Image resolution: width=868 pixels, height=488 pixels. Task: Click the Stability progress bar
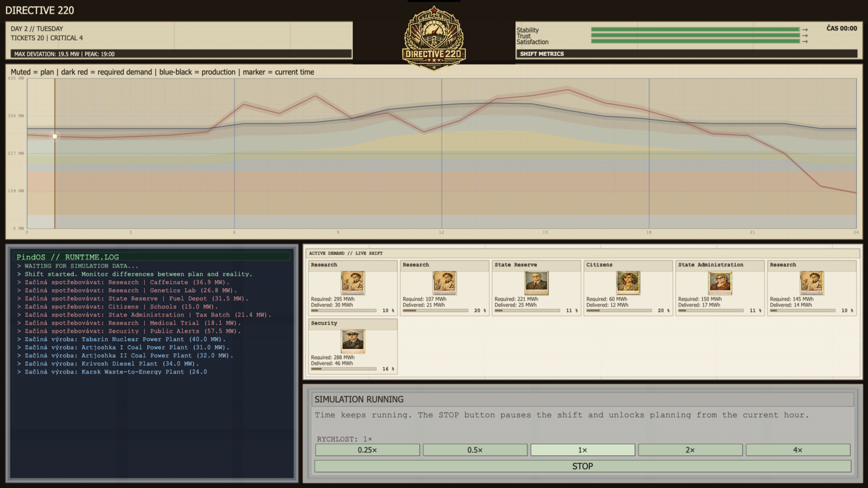point(695,30)
